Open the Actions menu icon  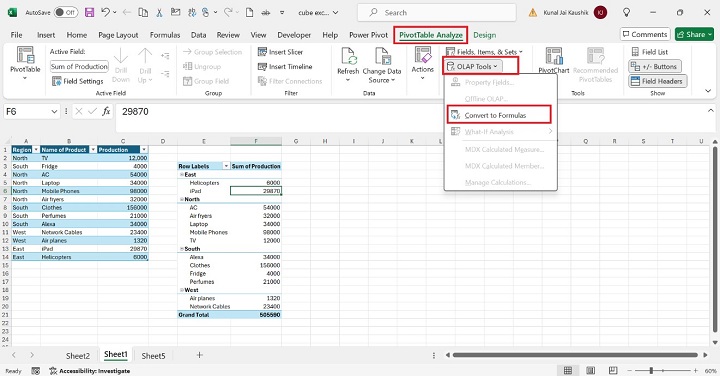click(x=422, y=55)
